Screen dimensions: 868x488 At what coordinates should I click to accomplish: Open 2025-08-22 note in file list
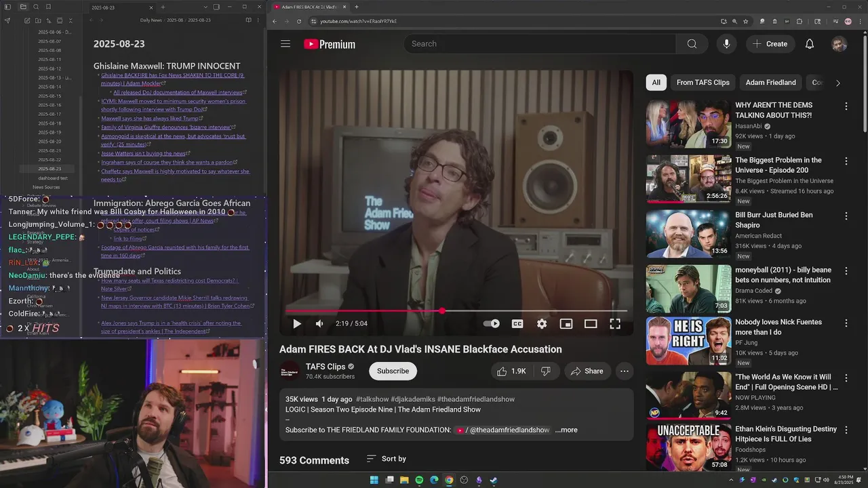[x=50, y=159]
